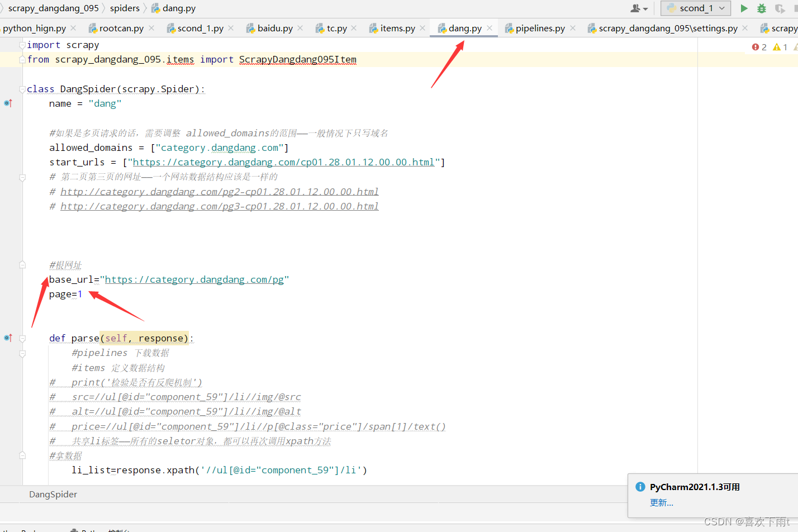Start debugging with the green bug icon
This screenshot has width=798, height=532.
click(x=761, y=8)
